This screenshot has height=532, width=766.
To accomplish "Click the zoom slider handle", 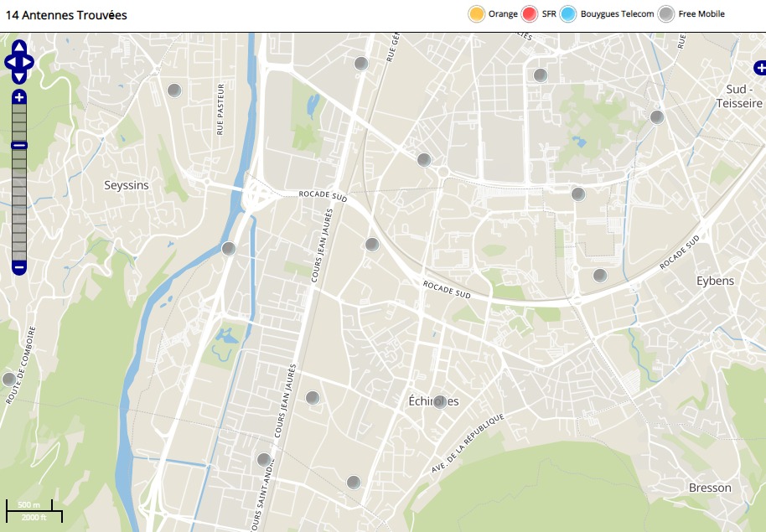I will 19,145.
